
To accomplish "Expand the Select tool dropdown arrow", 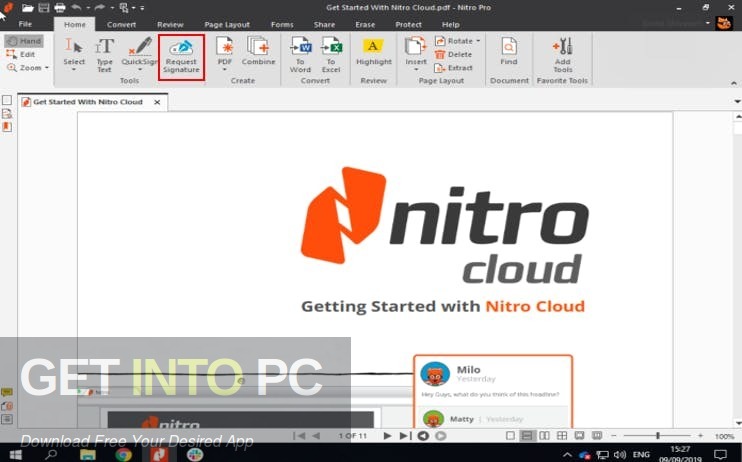I will 74,70.
